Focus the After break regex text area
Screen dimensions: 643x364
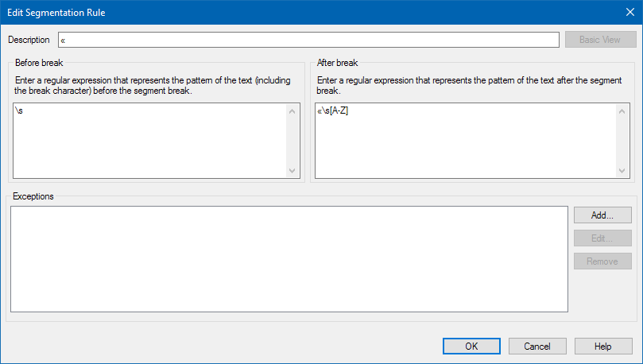click(465, 141)
